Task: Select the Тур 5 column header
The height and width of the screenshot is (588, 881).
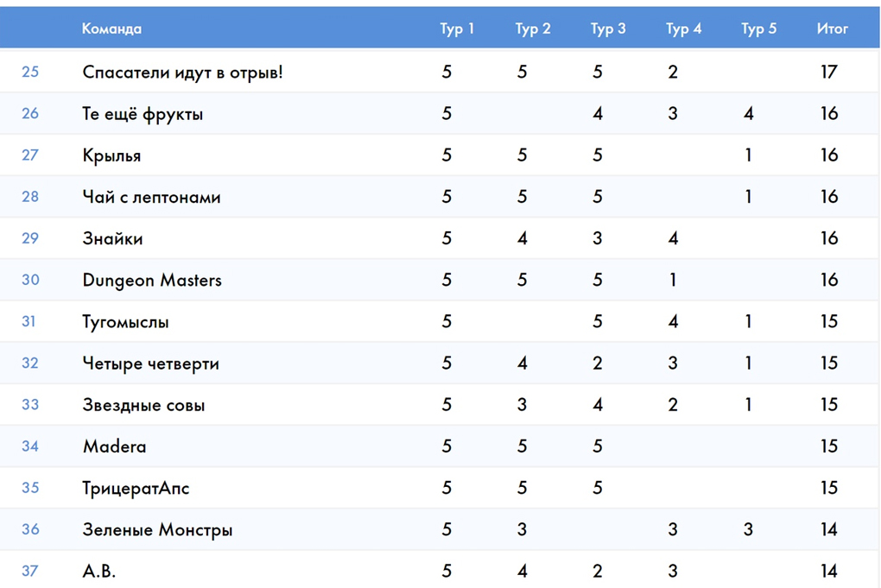Action: [x=758, y=28]
